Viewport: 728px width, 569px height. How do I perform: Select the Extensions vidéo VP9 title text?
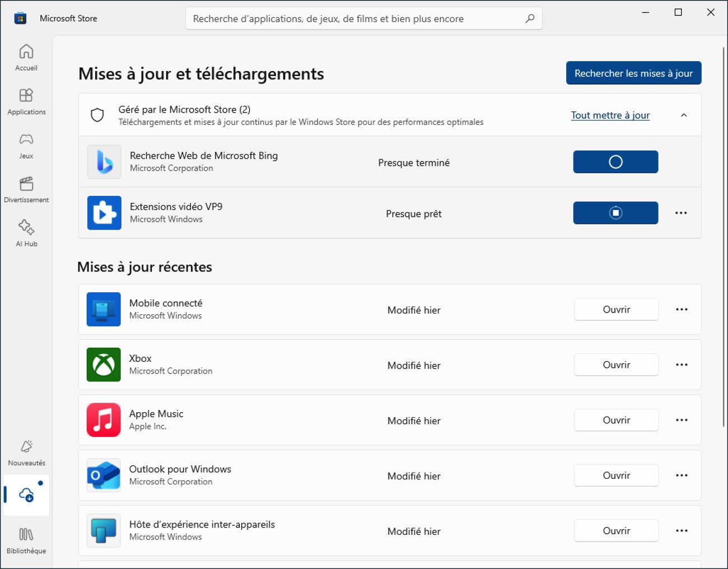(176, 207)
